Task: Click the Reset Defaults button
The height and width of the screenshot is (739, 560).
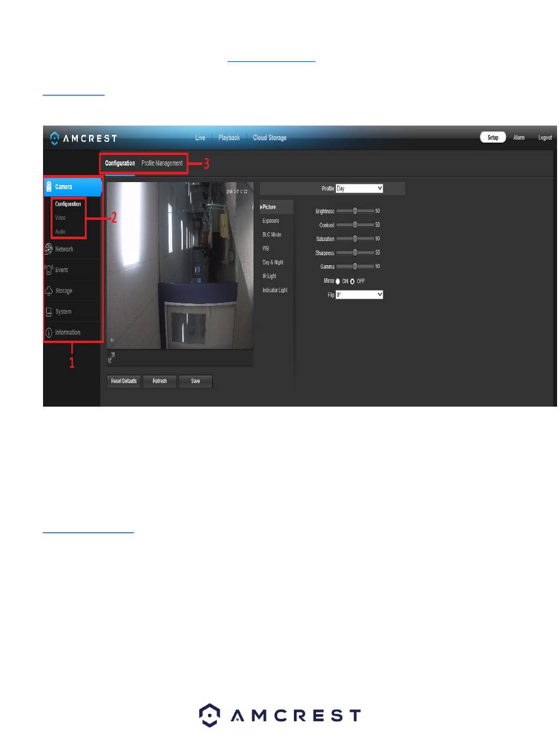Action: 124,381
